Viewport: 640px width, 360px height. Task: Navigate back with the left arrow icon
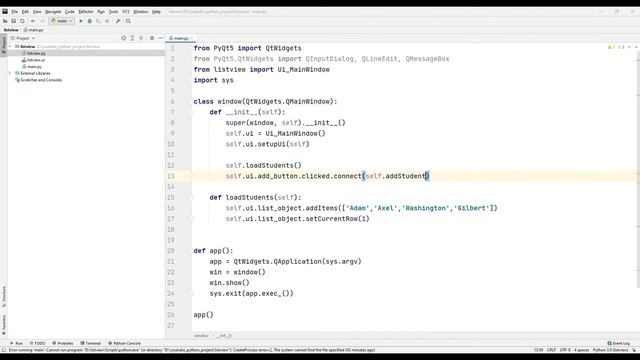33,21
